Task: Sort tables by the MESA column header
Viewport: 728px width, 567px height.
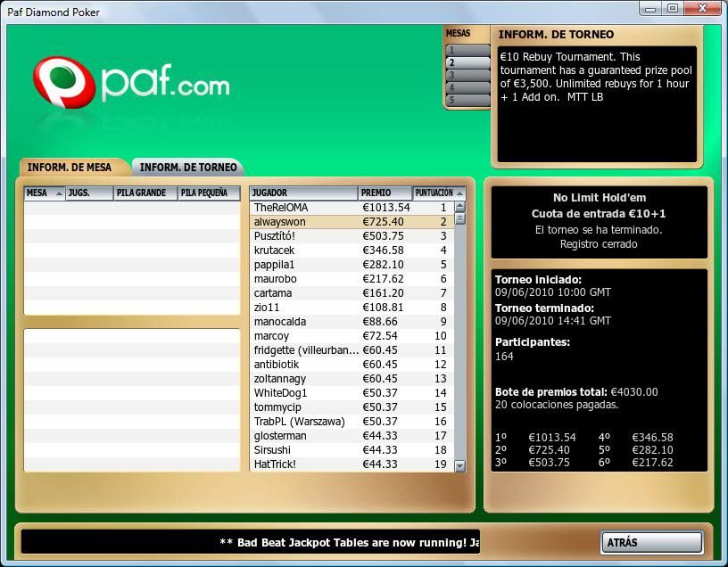Action: tap(45, 193)
